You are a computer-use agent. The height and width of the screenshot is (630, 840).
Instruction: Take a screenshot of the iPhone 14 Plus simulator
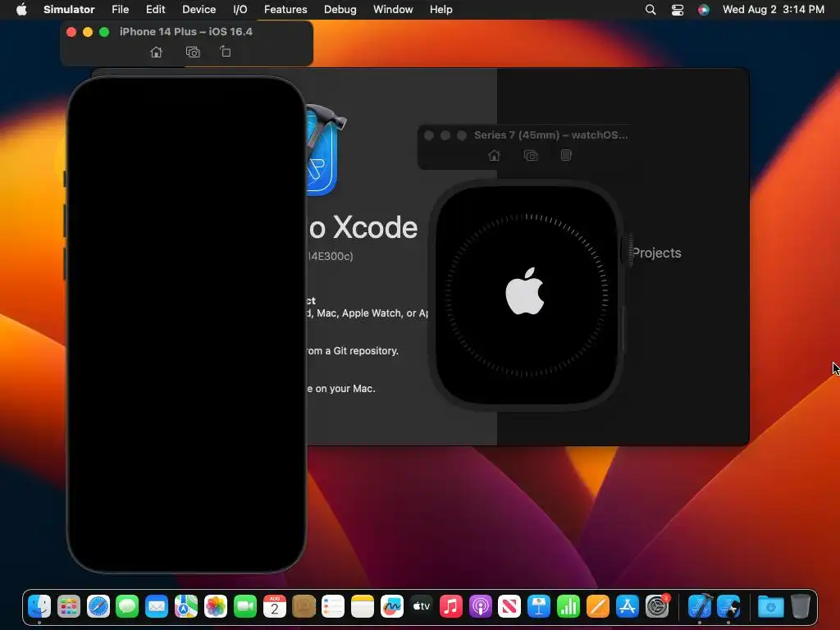tap(193, 52)
